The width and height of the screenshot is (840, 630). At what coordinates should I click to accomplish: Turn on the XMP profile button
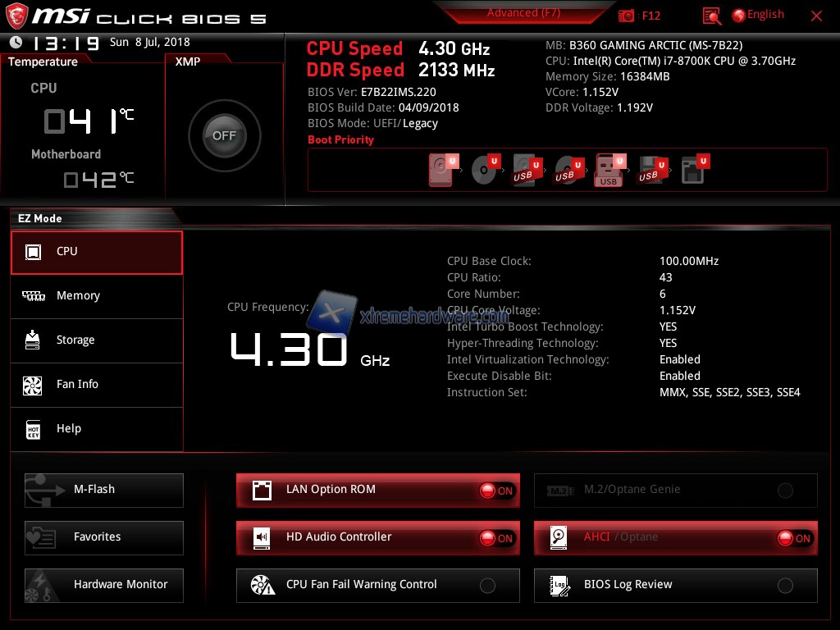click(x=224, y=136)
